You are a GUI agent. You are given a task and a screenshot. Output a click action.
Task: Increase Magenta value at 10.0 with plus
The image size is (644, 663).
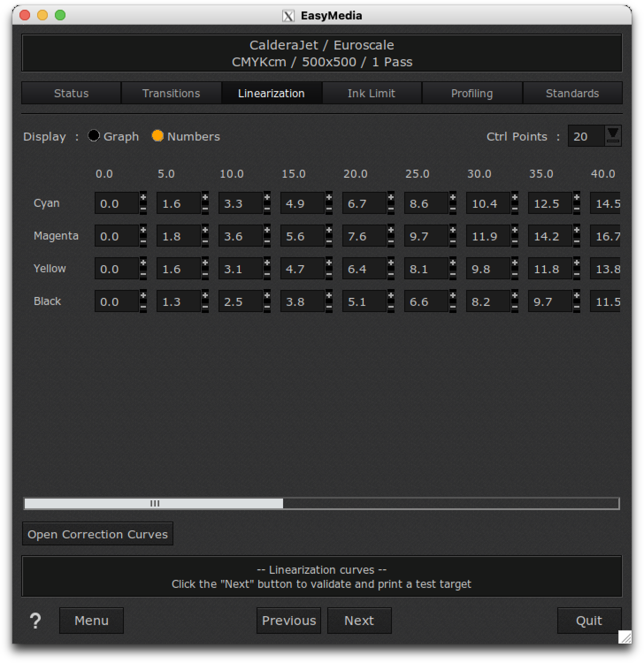pos(267,230)
